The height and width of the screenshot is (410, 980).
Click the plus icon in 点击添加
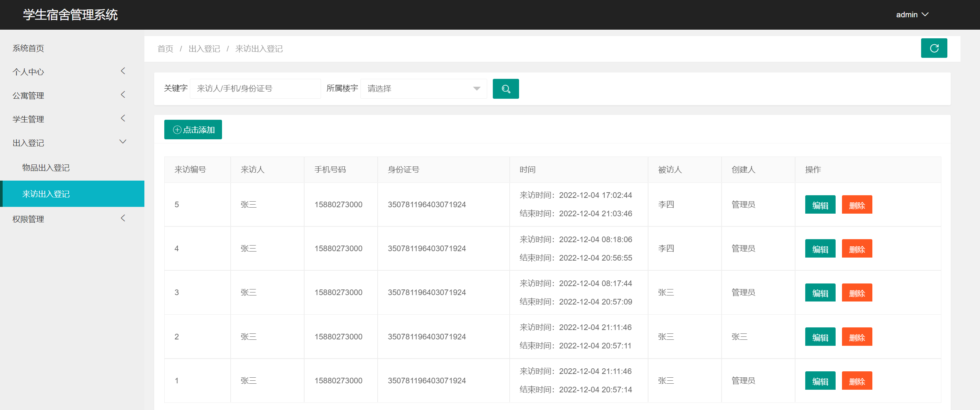[x=177, y=130]
